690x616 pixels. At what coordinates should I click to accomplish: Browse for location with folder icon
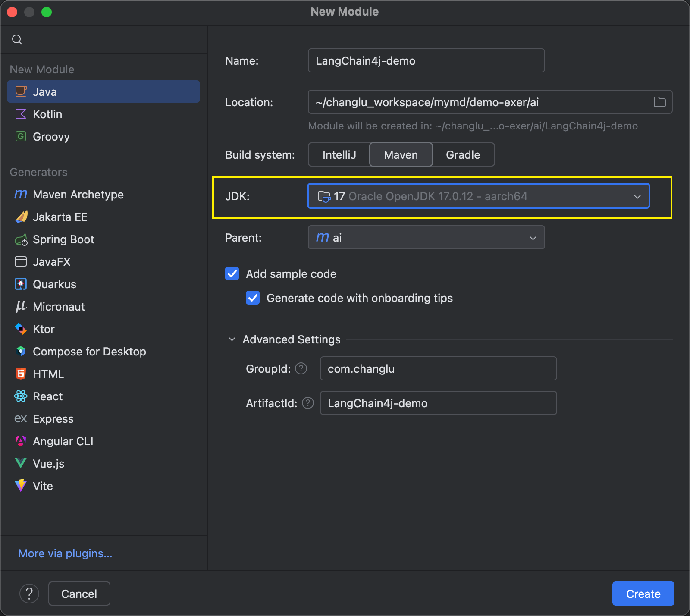pos(659,102)
